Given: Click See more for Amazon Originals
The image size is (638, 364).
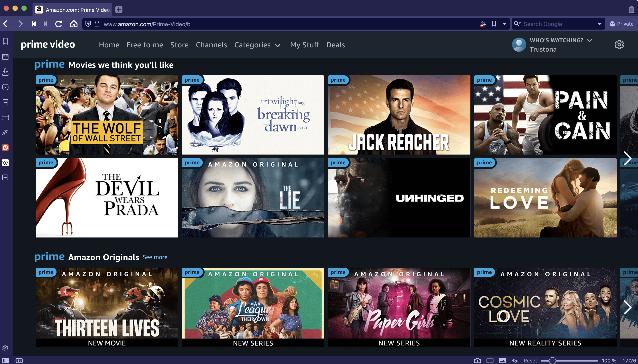Looking at the screenshot, I should click(155, 257).
